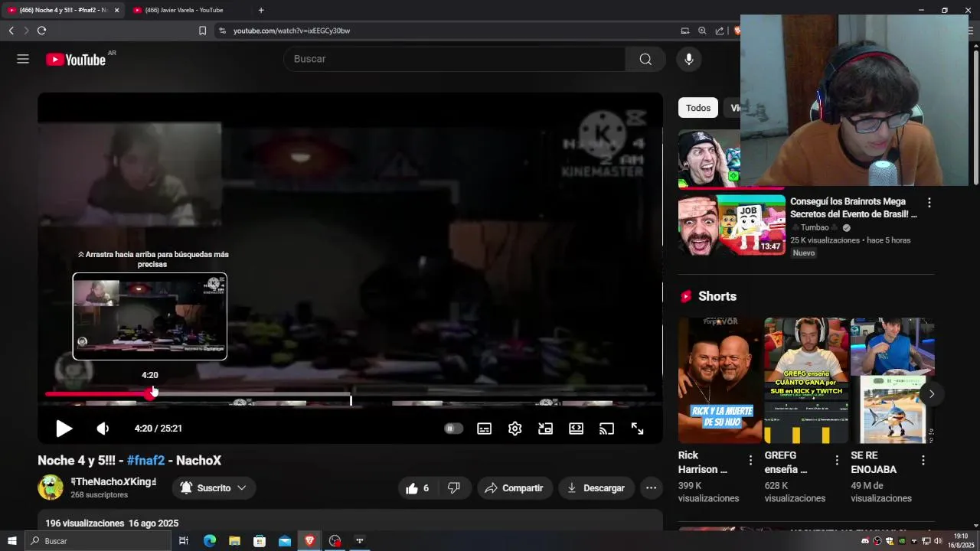The width and height of the screenshot is (980, 551).
Task: Reload the current page
Action: (x=42, y=31)
